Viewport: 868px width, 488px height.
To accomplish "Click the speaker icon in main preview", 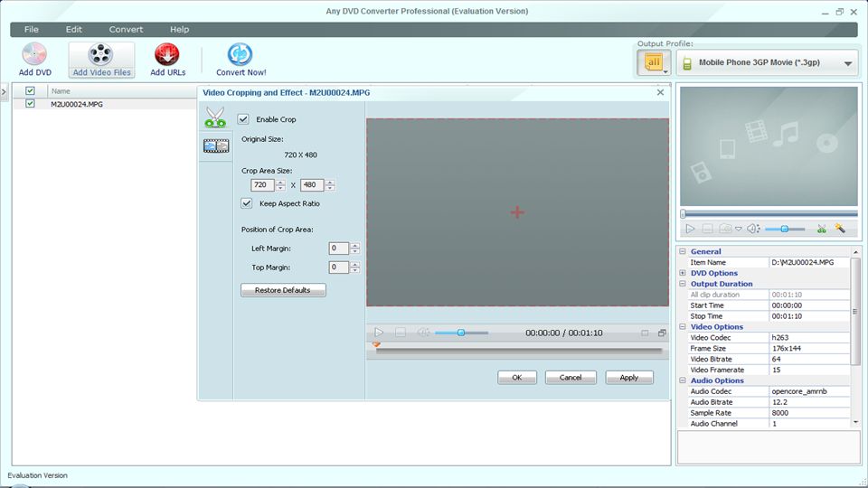I will [x=753, y=229].
